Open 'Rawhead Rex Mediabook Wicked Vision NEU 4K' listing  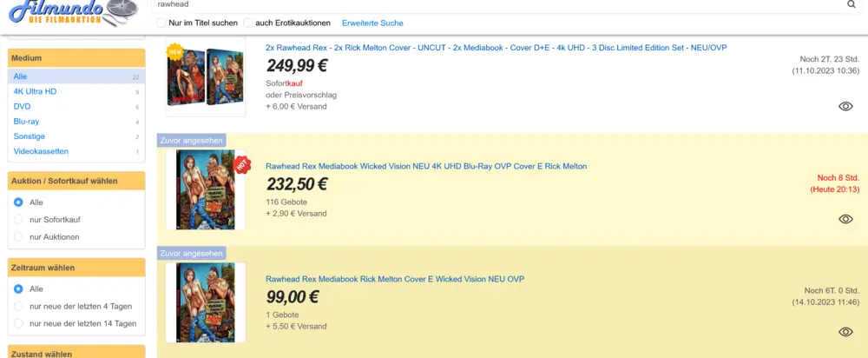(425, 166)
